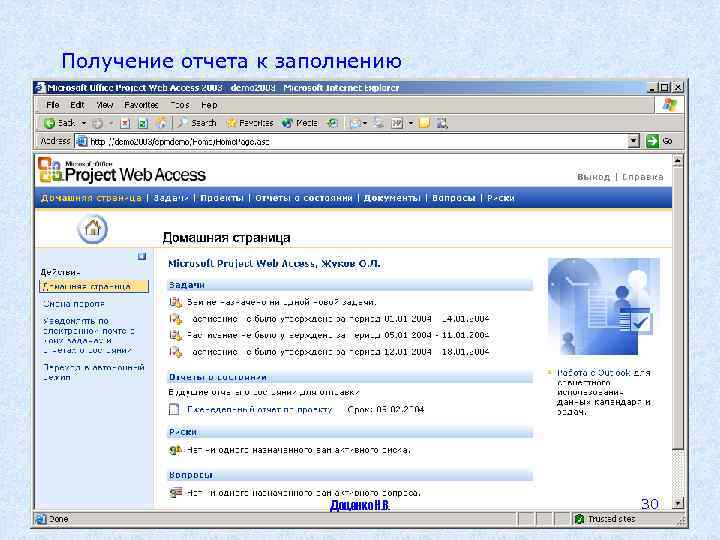Open the Favorites menu
Image resolution: width=720 pixels, height=540 pixels.
(141, 105)
